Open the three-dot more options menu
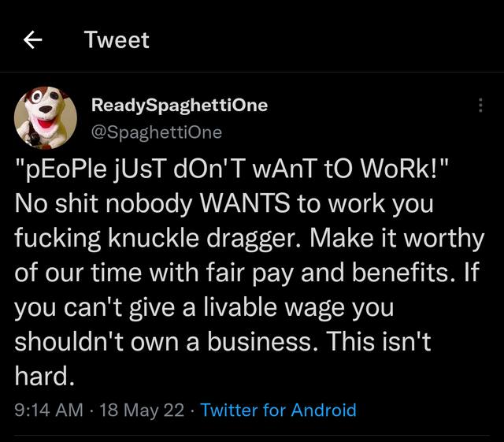The width and height of the screenshot is (504, 442). [480, 106]
